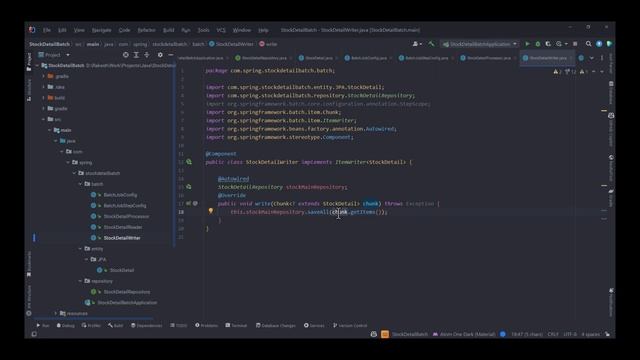Open editor tabs more options menu
The width and height of the screenshot is (640, 360).
[602, 58]
